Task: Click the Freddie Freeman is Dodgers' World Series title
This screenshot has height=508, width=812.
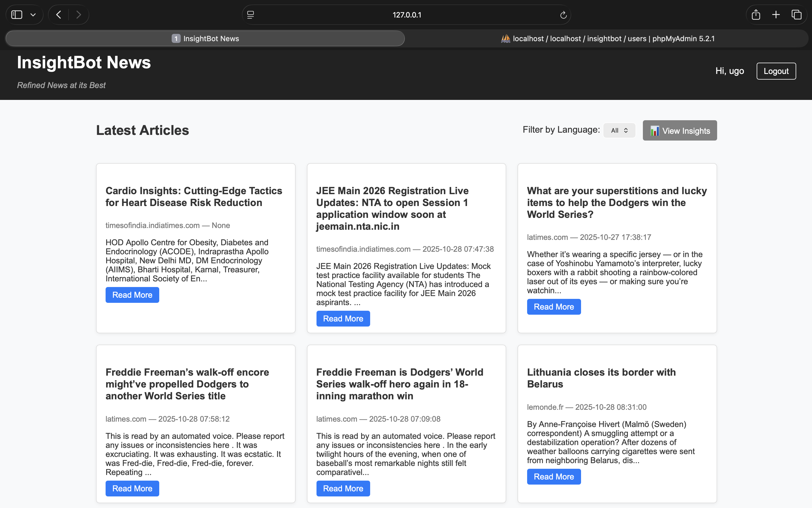Action: point(400,384)
